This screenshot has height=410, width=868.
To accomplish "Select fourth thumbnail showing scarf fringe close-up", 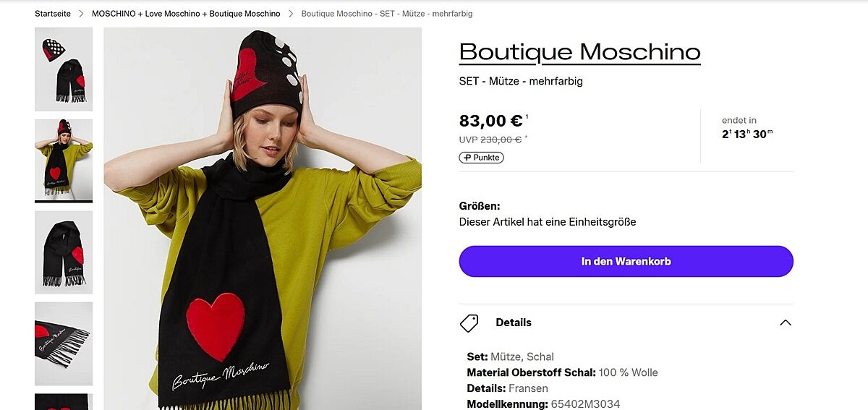I will [64, 343].
